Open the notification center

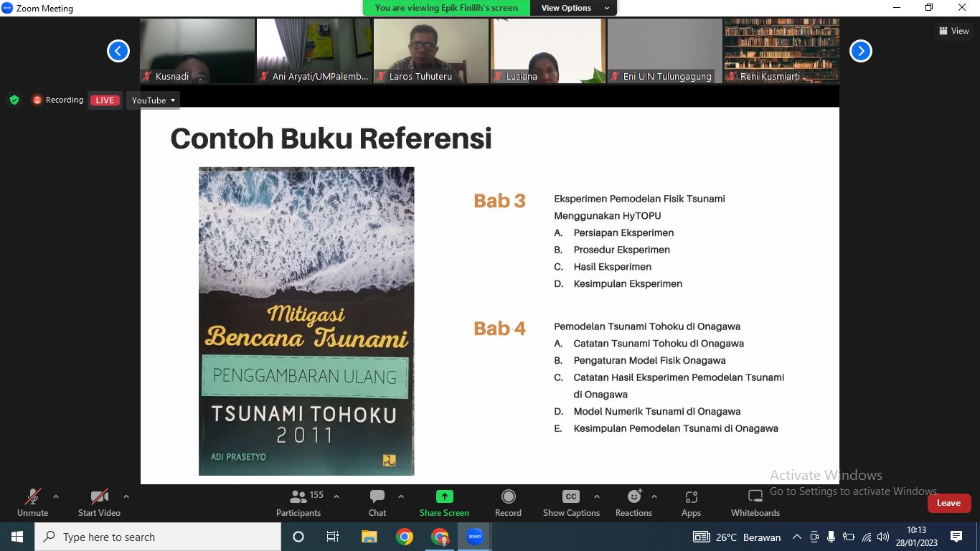956,537
